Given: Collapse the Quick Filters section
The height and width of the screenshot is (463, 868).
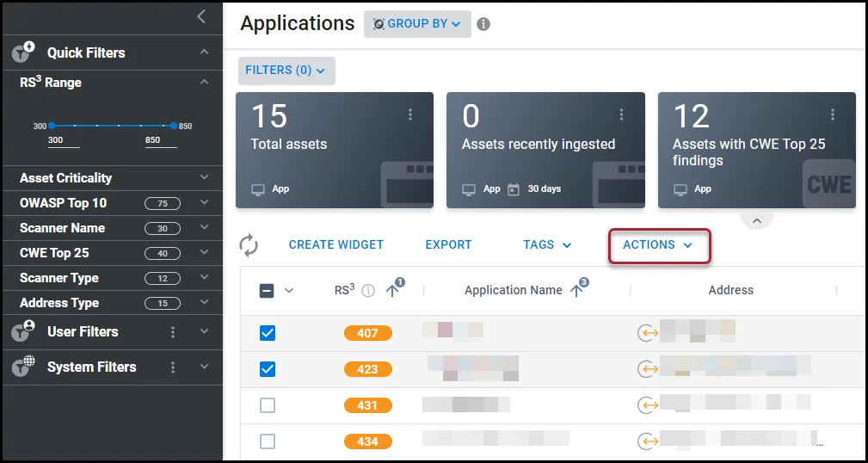Looking at the screenshot, I should [204, 52].
